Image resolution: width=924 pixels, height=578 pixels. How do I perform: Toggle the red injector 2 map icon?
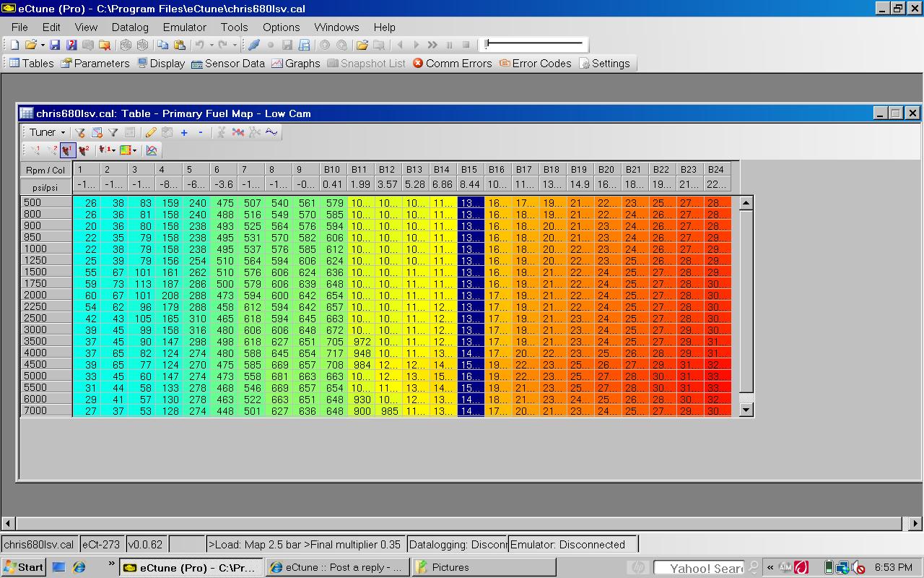tap(84, 150)
